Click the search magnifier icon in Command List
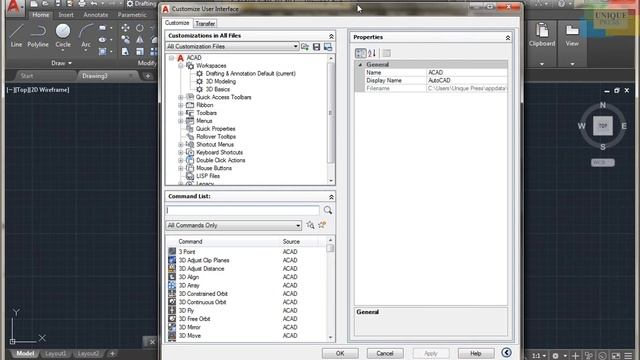This screenshot has width=640, height=360. point(328,210)
